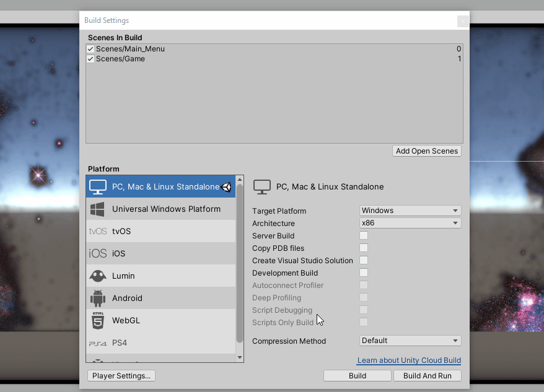Select PS4 platform row
Screen dimensions: 544x392
160,342
